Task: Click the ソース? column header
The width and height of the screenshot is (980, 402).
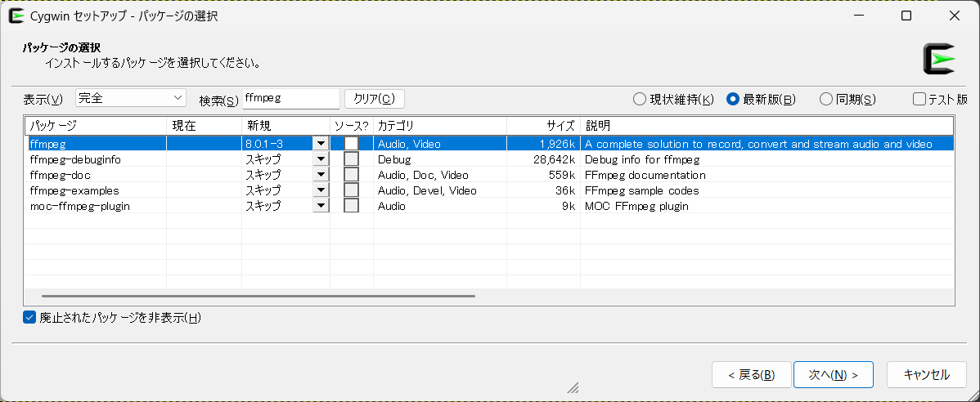Action: click(352, 126)
